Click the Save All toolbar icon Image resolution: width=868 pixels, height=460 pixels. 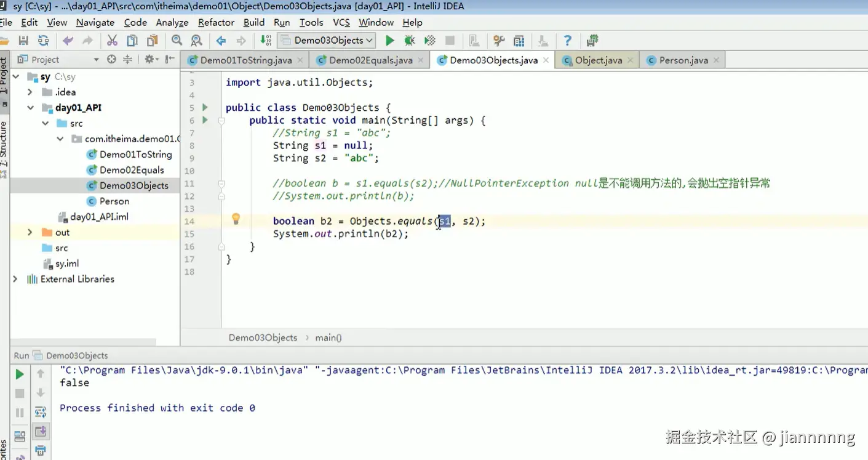(23, 41)
